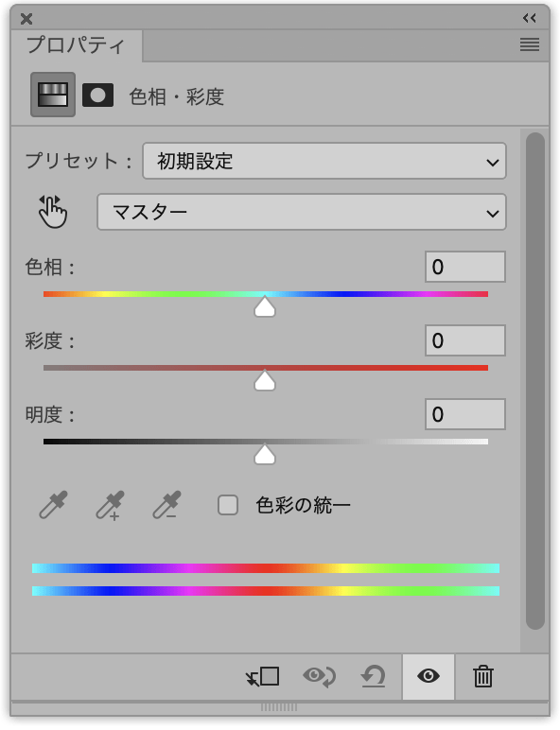Click the 明度： label
Viewport: 560px width, 730px height.
49,414
